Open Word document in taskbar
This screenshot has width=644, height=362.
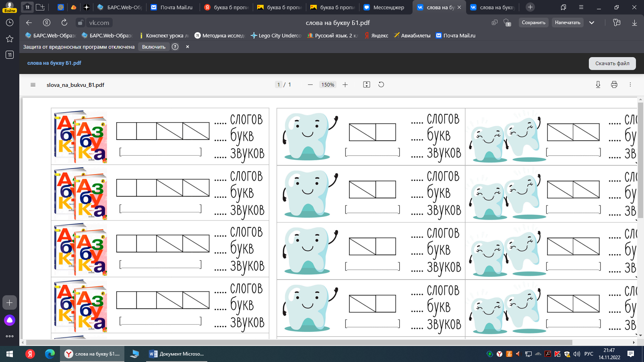(177, 354)
